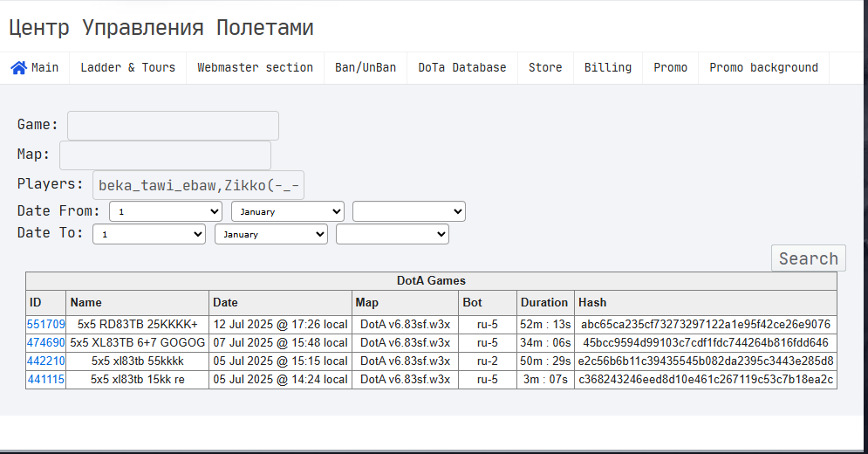Click game name 5x5 xl83tb 55kkkk
The image size is (868, 454).
[x=137, y=361]
